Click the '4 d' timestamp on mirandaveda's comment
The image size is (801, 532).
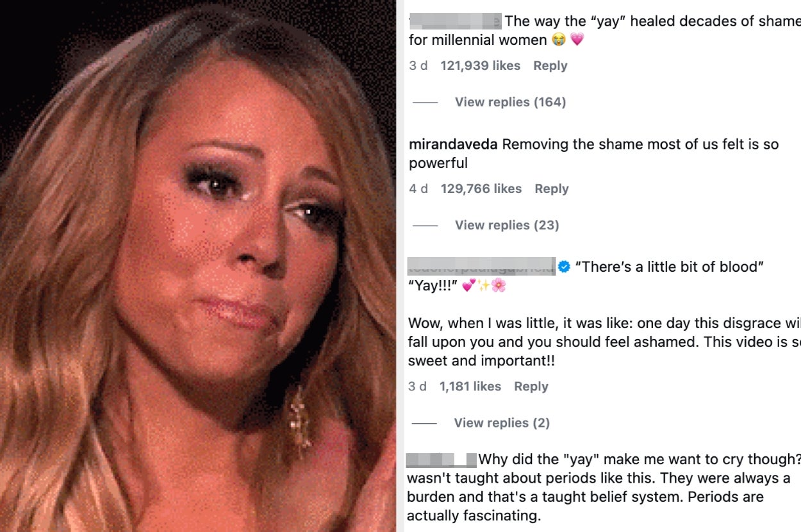tap(418, 188)
